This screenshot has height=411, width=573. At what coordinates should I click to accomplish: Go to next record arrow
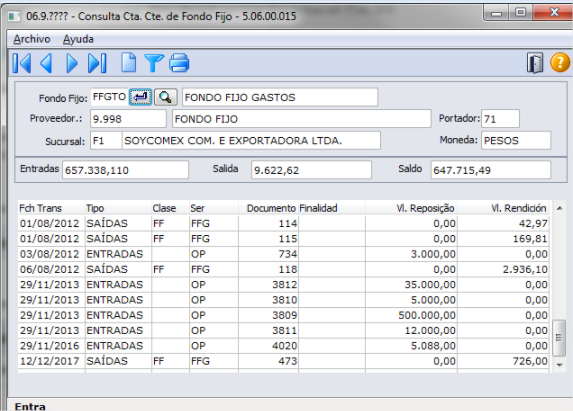tap(72, 63)
